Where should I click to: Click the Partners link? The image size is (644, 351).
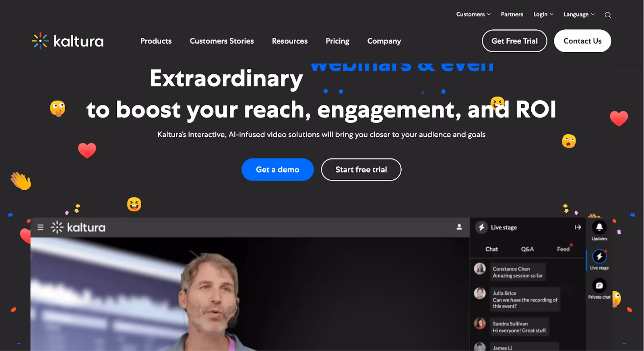click(512, 14)
